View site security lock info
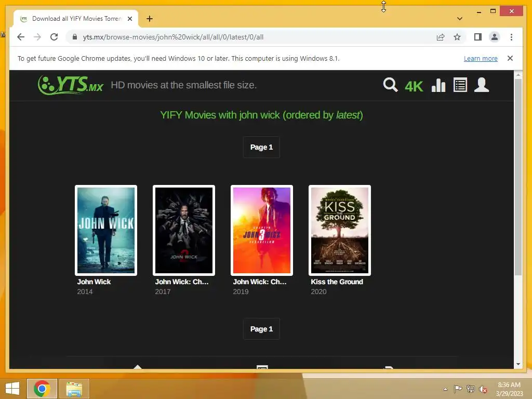This screenshot has height=399, width=532. pos(75,37)
